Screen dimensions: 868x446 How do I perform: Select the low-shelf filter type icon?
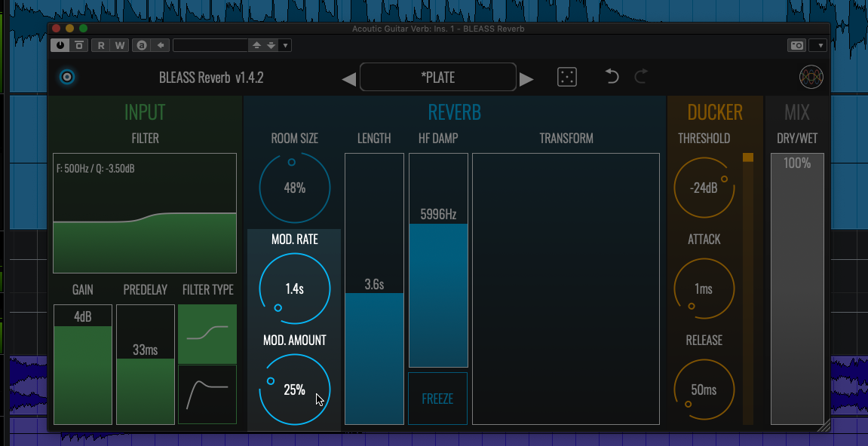pos(207,334)
